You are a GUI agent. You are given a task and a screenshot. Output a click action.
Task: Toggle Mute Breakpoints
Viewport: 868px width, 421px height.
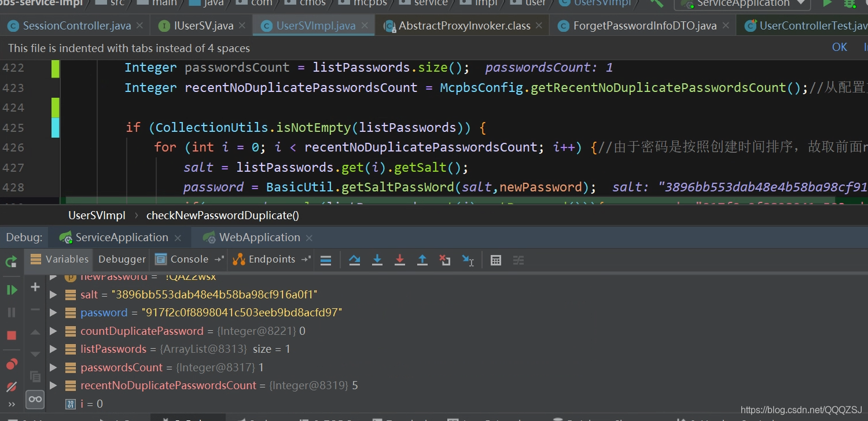click(11, 386)
